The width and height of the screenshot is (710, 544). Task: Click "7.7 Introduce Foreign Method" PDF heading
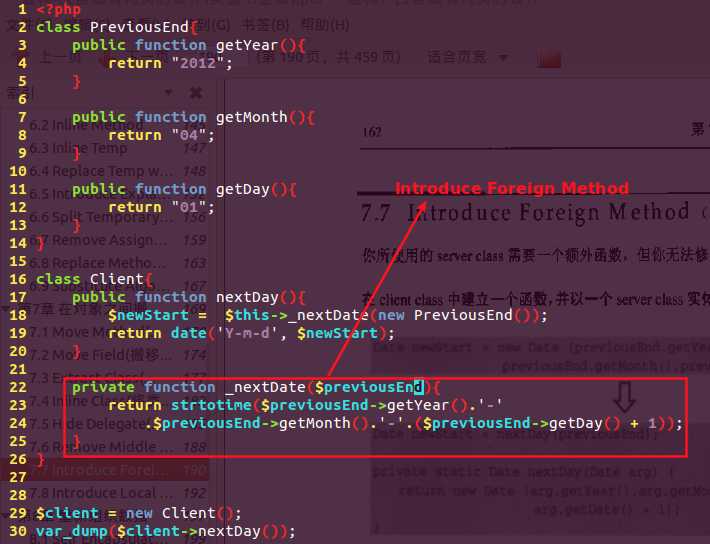525,212
